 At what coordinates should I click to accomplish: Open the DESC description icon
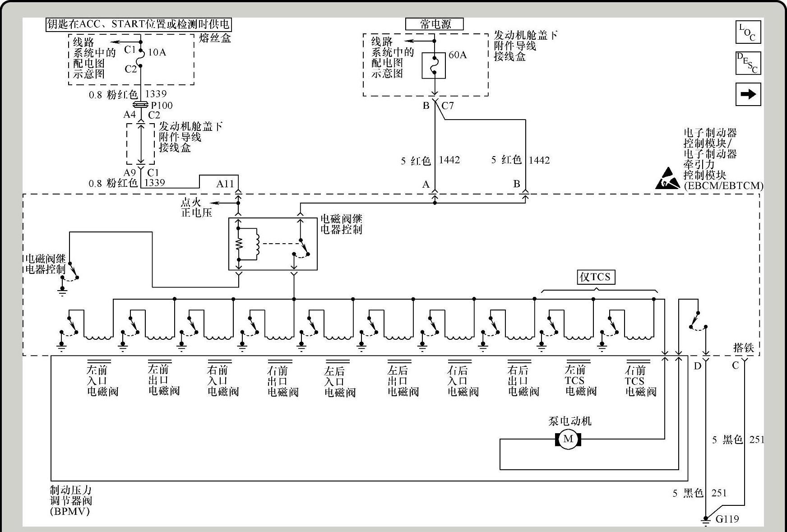[748, 63]
